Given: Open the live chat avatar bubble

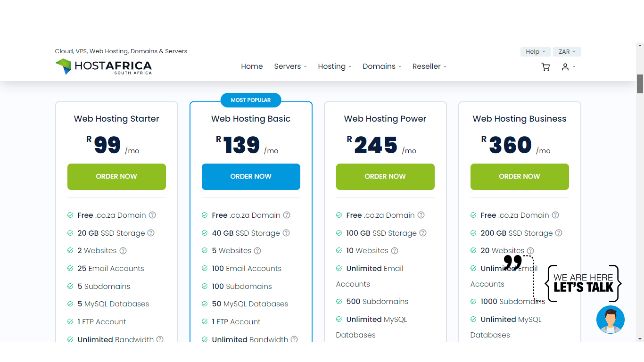Looking at the screenshot, I should [611, 320].
